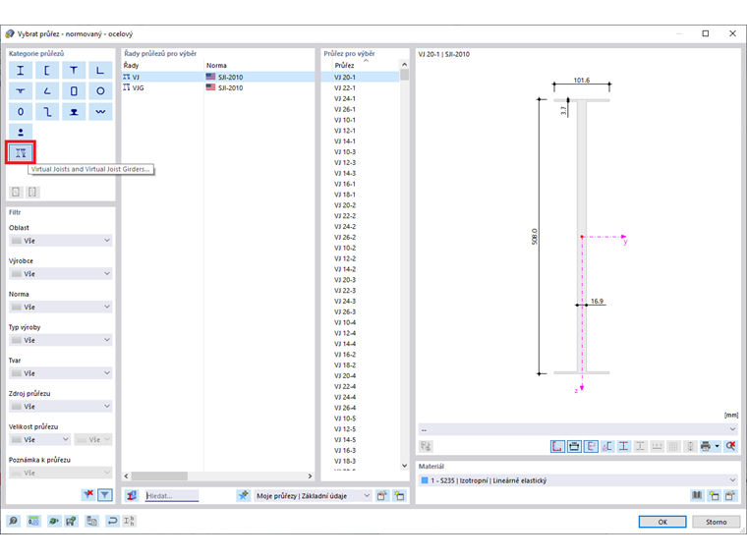Expand the Typ výroby filter dropdown
Image resolution: width=747 pixels, height=560 pixels.
coord(61,340)
